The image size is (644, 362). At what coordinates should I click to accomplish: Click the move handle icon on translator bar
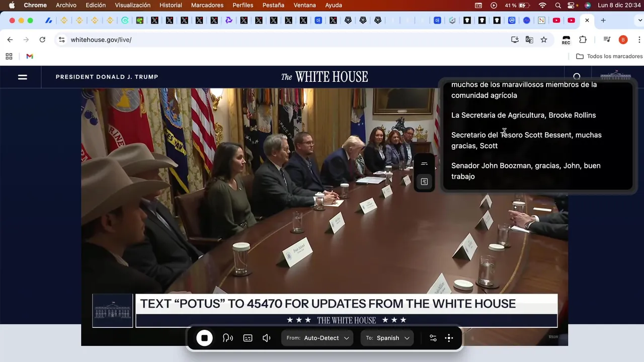pos(449,338)
